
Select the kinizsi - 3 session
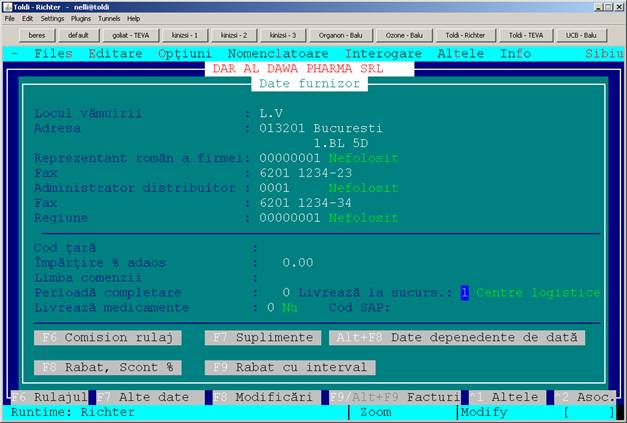click(x=283, y=35)
